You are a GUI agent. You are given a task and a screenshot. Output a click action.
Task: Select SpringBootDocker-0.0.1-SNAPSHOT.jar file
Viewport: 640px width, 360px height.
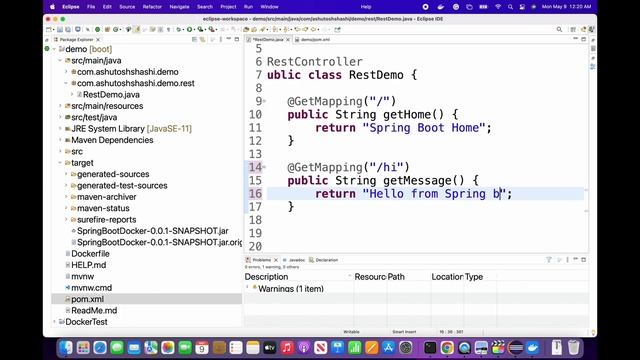pyautogui.click(x=153, y=231)
